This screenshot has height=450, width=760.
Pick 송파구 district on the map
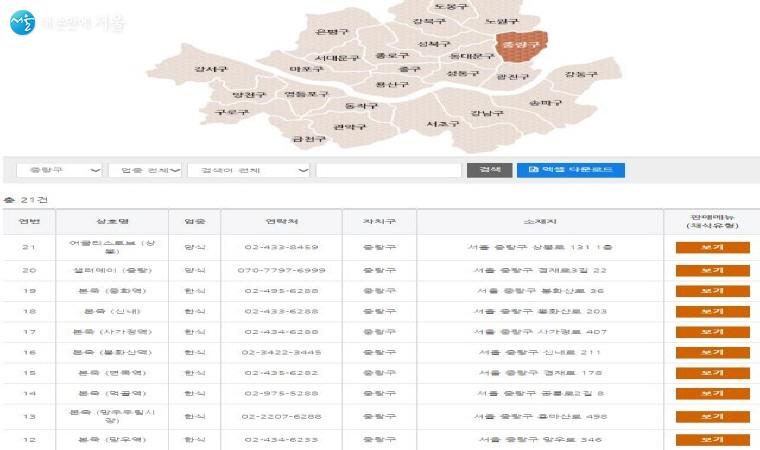(545, 103)
